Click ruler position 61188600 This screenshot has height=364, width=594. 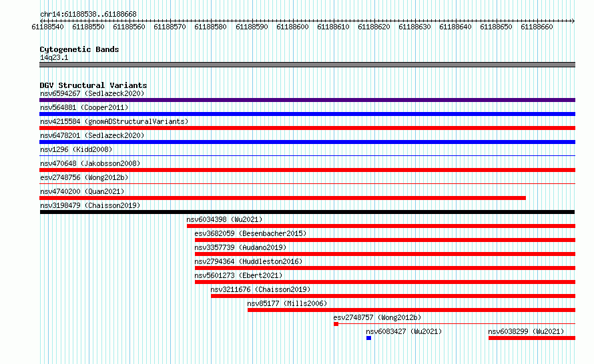tap(292, 27)
